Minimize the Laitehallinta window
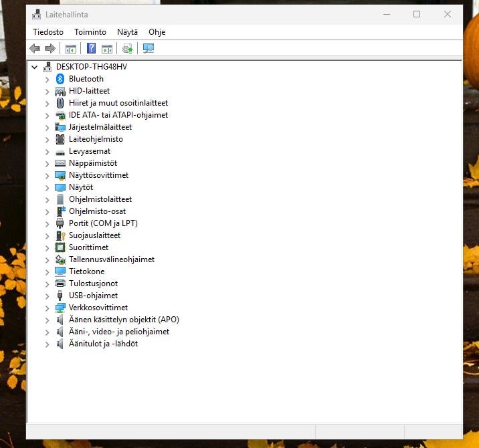The image size is (479, 448). 387,14
